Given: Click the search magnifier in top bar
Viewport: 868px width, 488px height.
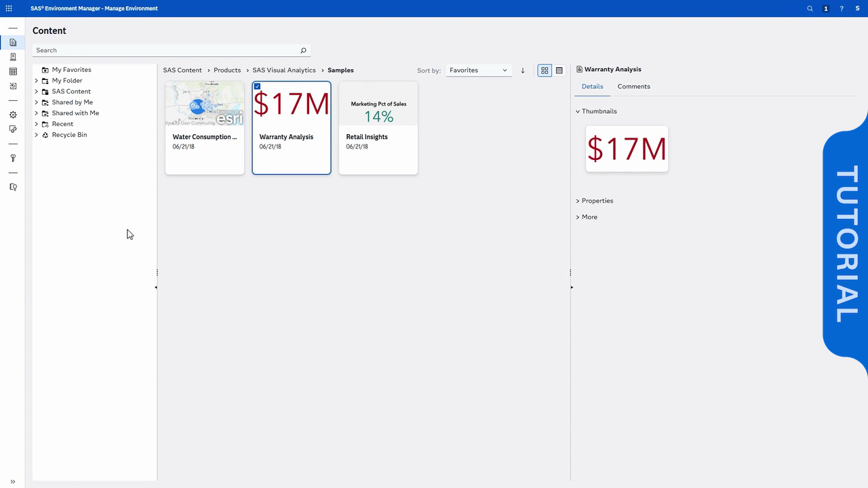Looking at the screenshot, I should click(x=810, y=9).
